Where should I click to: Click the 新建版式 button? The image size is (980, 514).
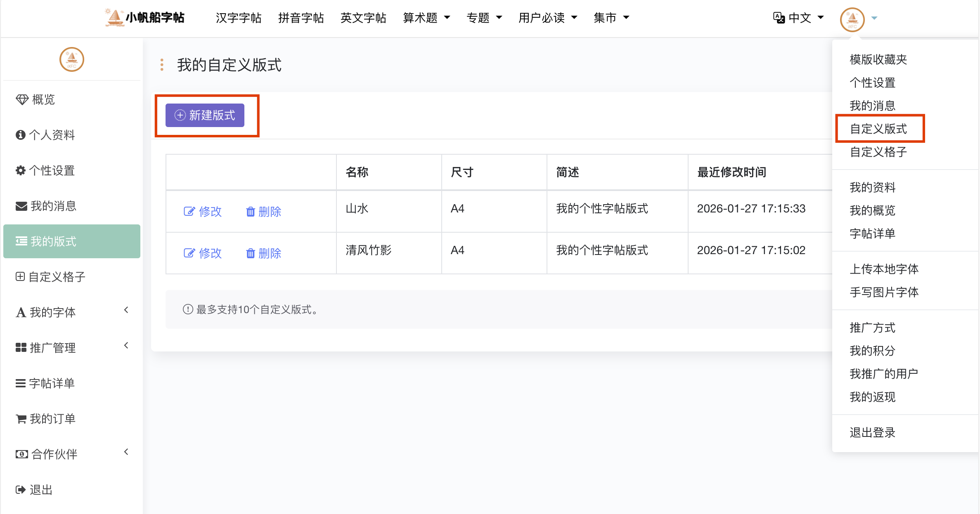tap(205, 115)
